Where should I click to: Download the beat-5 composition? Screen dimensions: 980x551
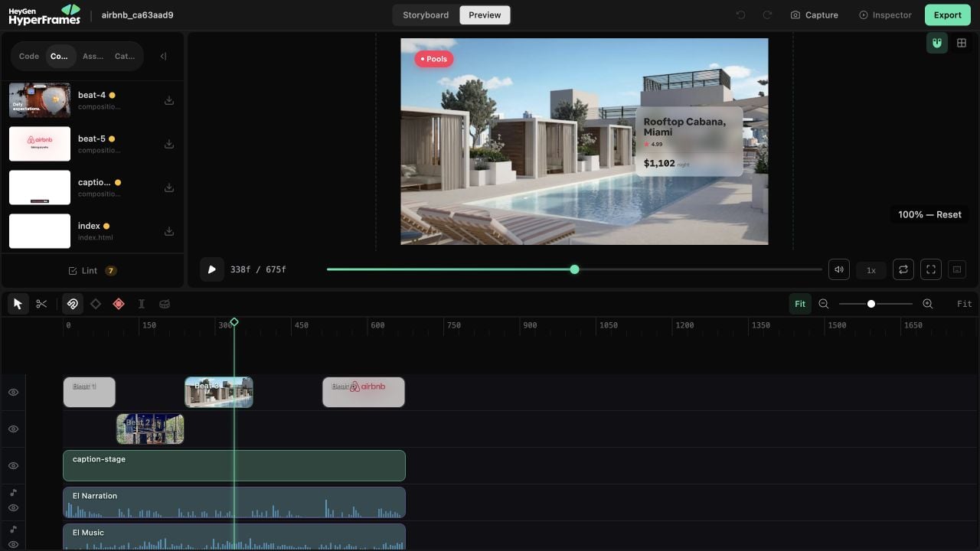point(169,144)
